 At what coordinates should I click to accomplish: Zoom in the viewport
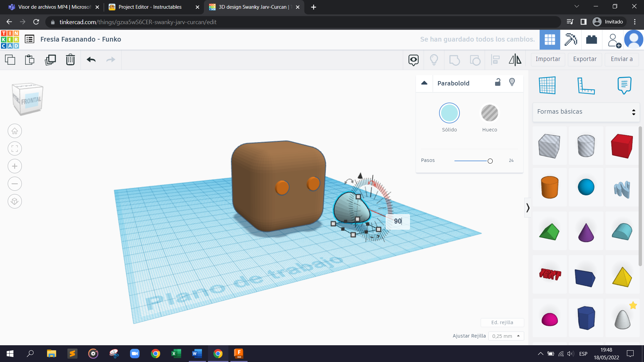coord(15,166)
